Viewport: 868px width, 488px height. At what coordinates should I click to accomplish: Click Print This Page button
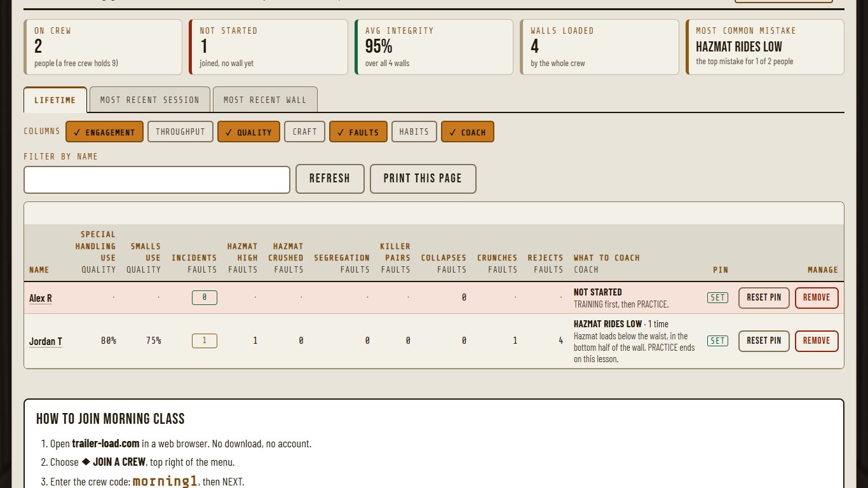pyautogui.click(x=423, y=179)
